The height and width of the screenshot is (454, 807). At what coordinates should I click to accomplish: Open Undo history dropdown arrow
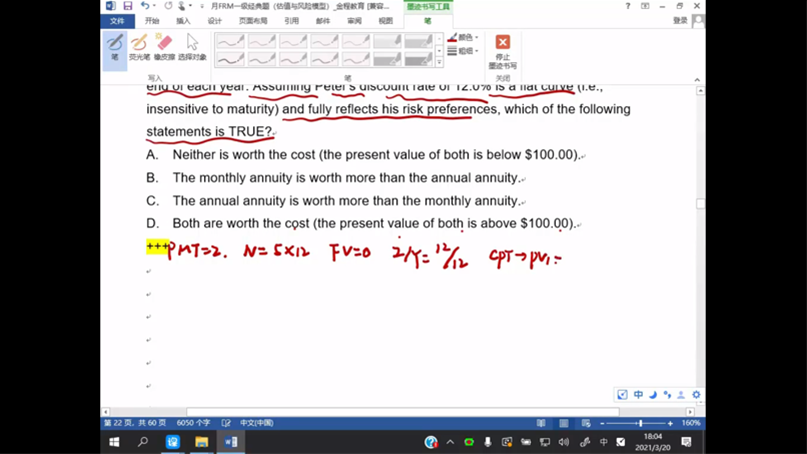[x=154, y=6]
